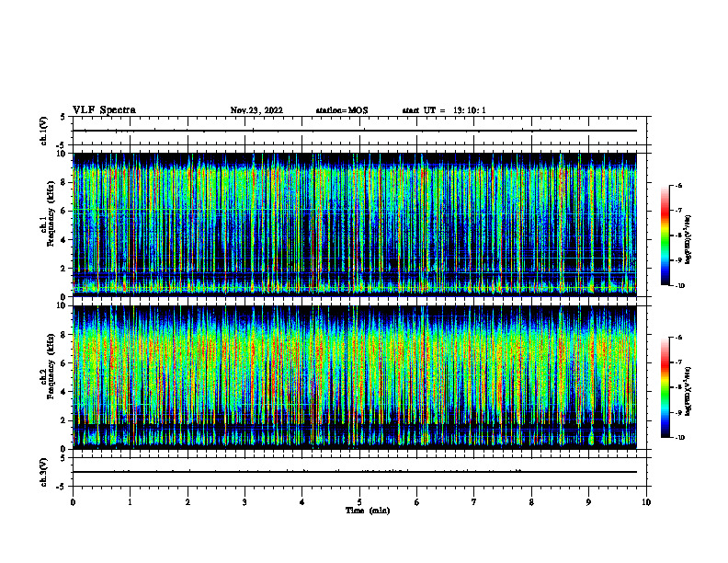
Task: Click the date text "Nov.23, 2022"
Action: pos(256,110)
